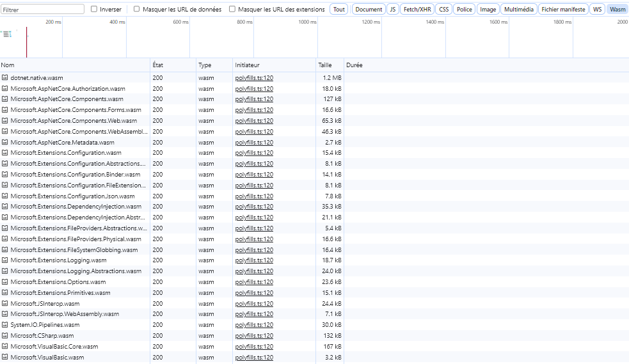Image resolution: width=629 pixels, height=364 pixels.
Task: Click file icon of Microsoft.Extensions.Logging.wasm
Action: [5, 260]
